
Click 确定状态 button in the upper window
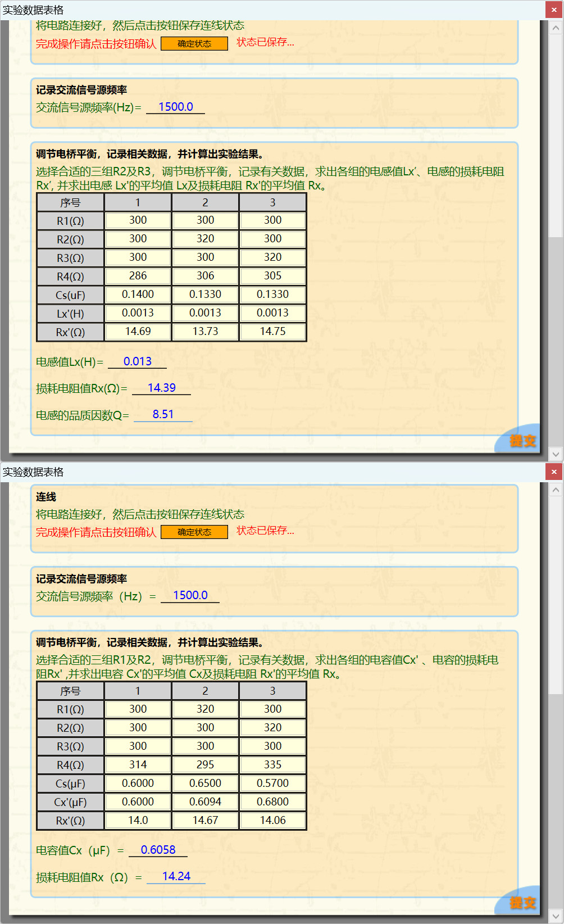click(194, 44)
